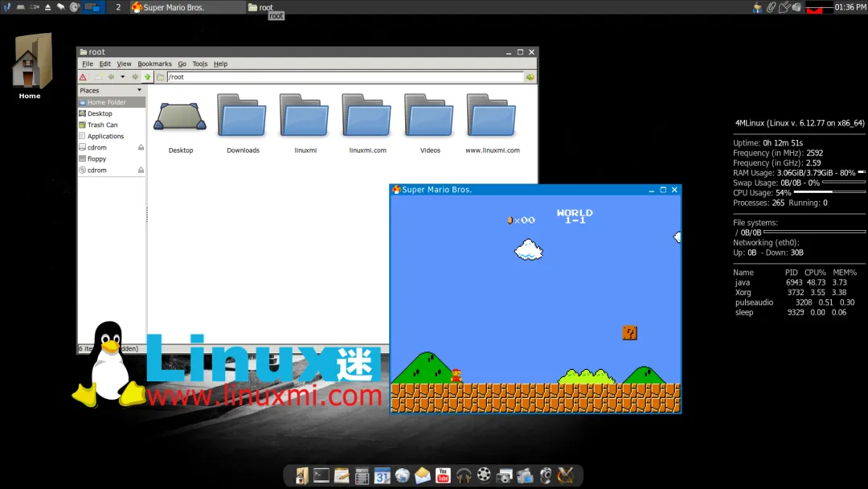Screen dimensions: 868x489
Task: Open the Help menu in root window
Action: (220, 64)
